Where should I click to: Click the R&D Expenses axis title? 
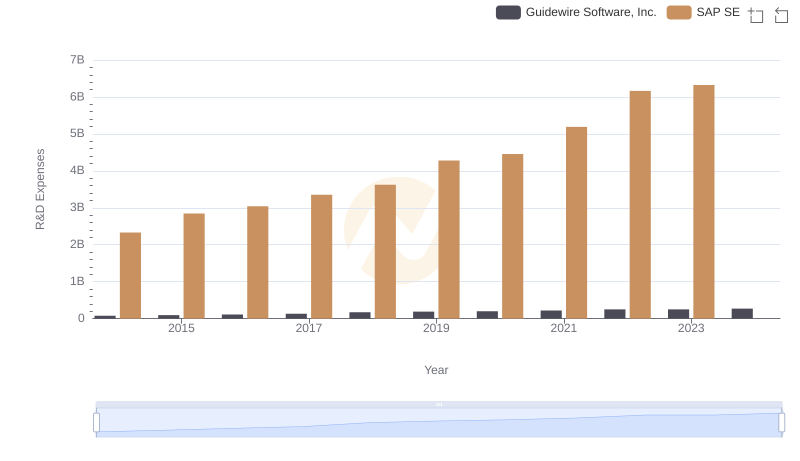(x=40, y=189)
